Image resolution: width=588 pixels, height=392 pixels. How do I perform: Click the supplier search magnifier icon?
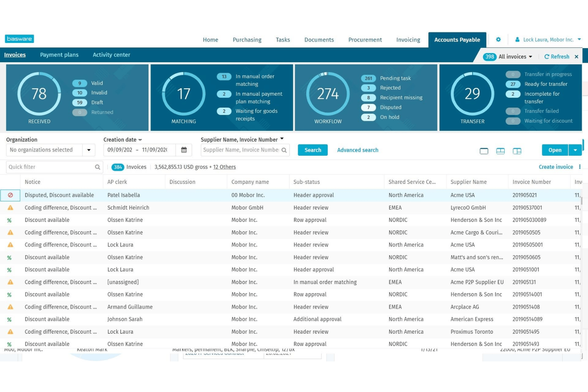click(x=284, y=150)
